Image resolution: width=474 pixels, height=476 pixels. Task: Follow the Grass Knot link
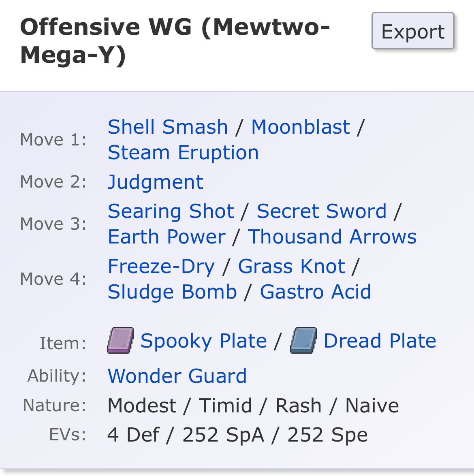pos(291,267)
